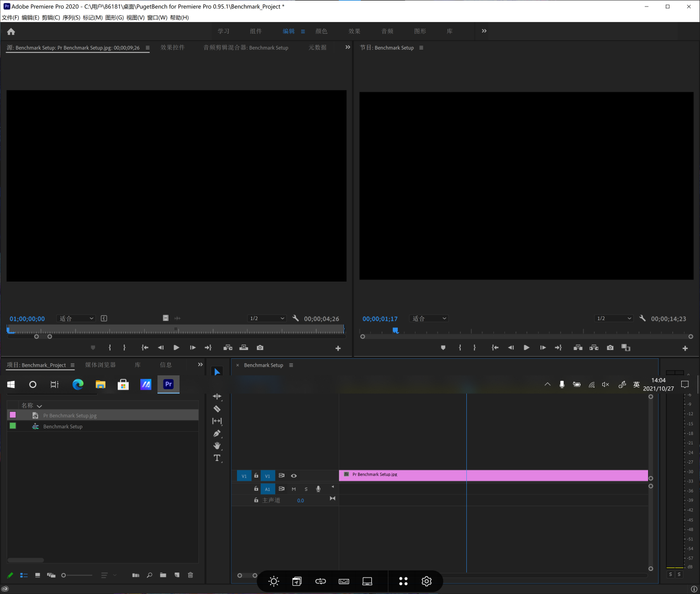The image size is (700, 594).
Task: Open the Source monitor zoom dropdown
Action: tap(77, 319)
